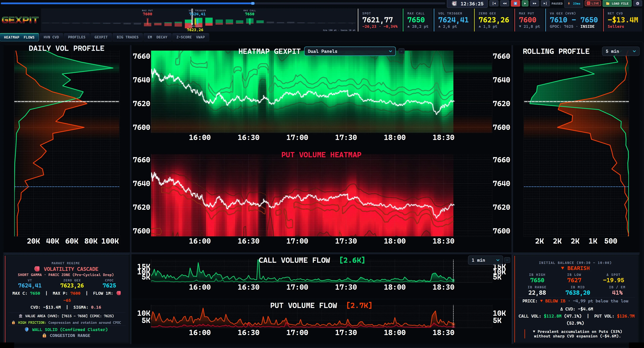Click the PUT VOLUME HEATMAP title

pyautogui.click(x=321, y=155)
